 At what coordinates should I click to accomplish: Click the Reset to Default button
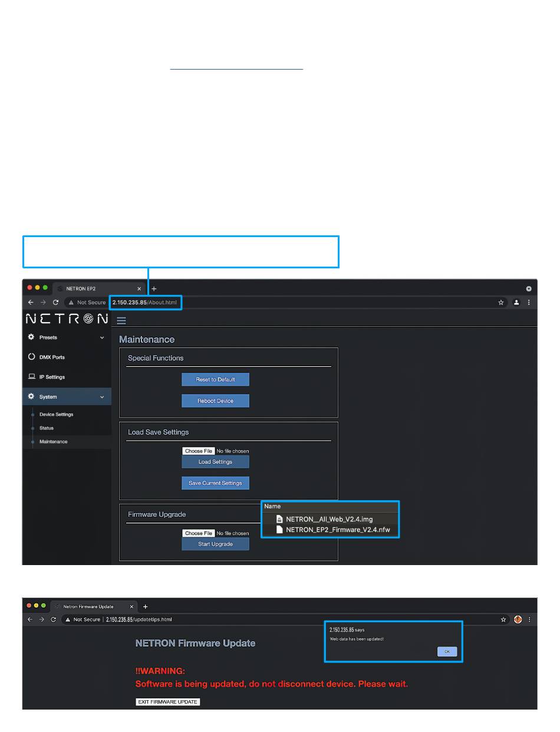click(216, 379)
